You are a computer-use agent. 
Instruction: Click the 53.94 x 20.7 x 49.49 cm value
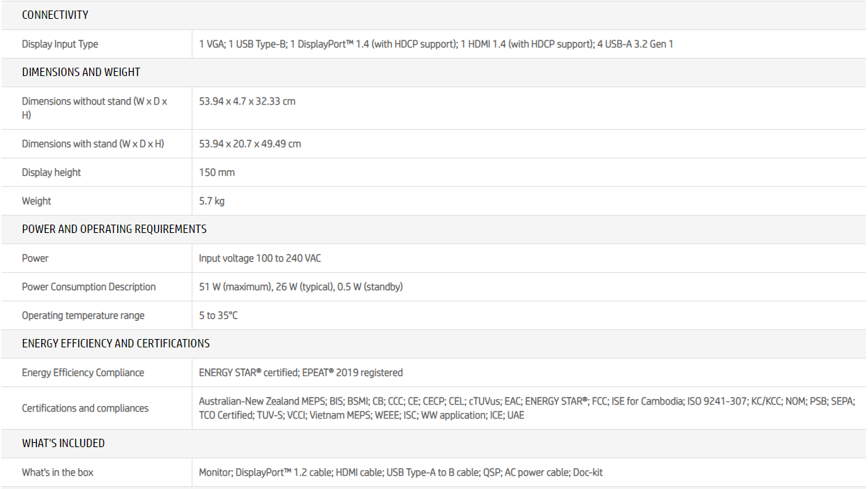point(250,144)
